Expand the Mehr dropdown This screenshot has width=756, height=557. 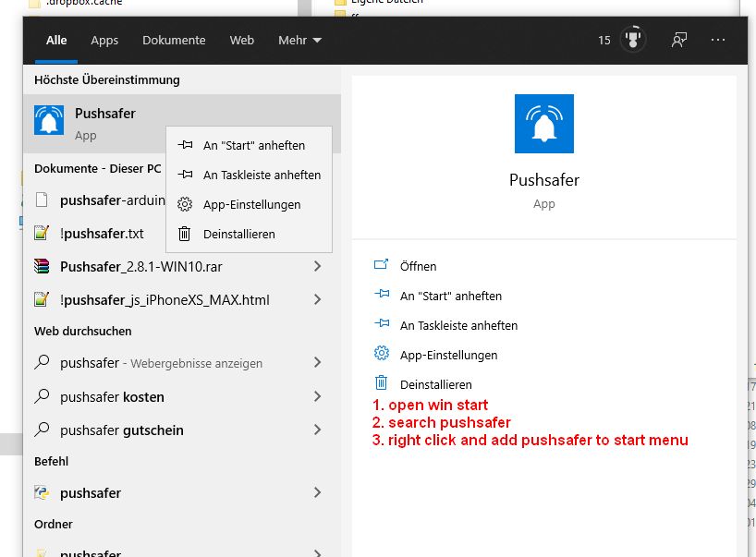tap(299, 40)
